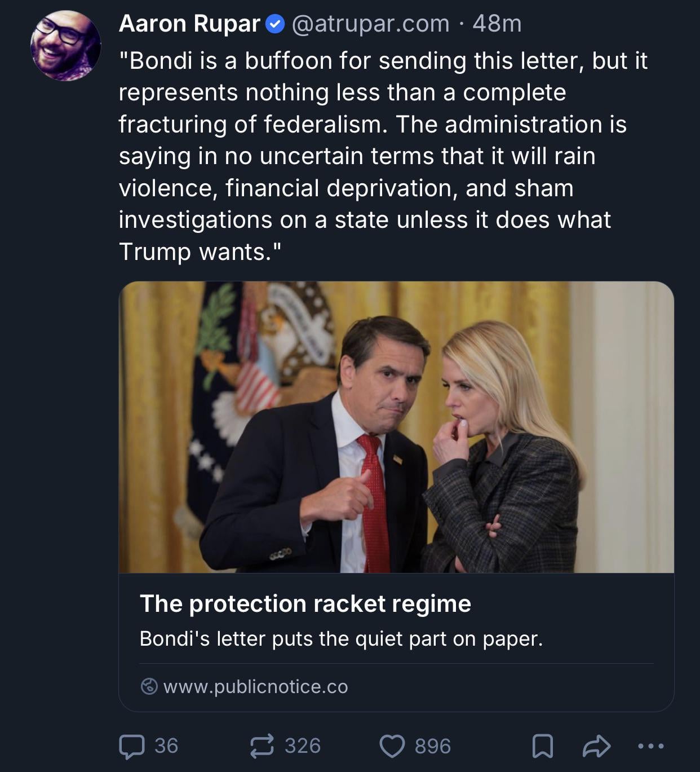Reply using the speech bubble icon

point(131,746)
